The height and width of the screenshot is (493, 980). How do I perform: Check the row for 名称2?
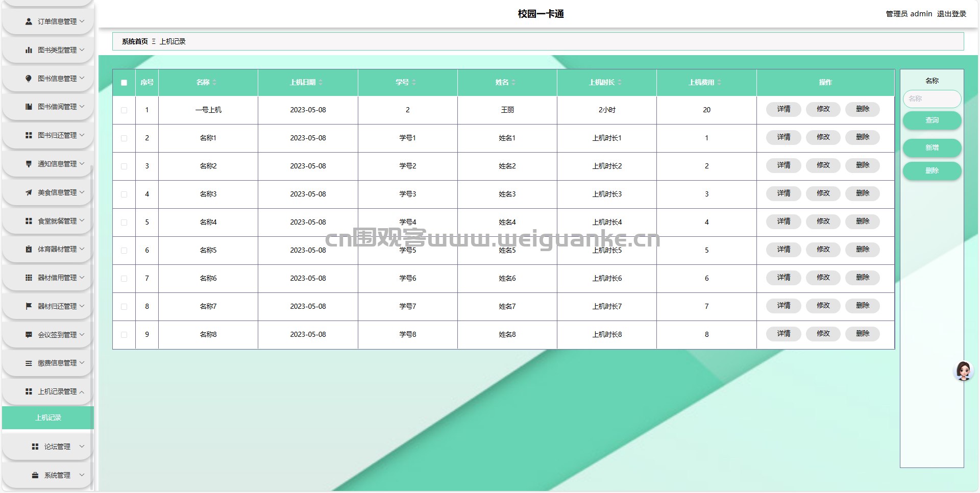[124, 166]
